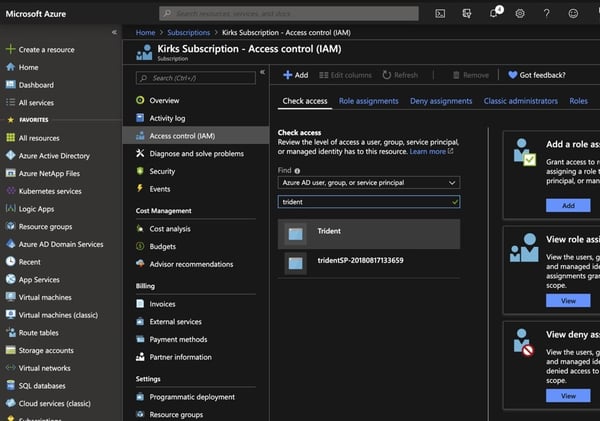Click the Learn more link

click(430, 152)
